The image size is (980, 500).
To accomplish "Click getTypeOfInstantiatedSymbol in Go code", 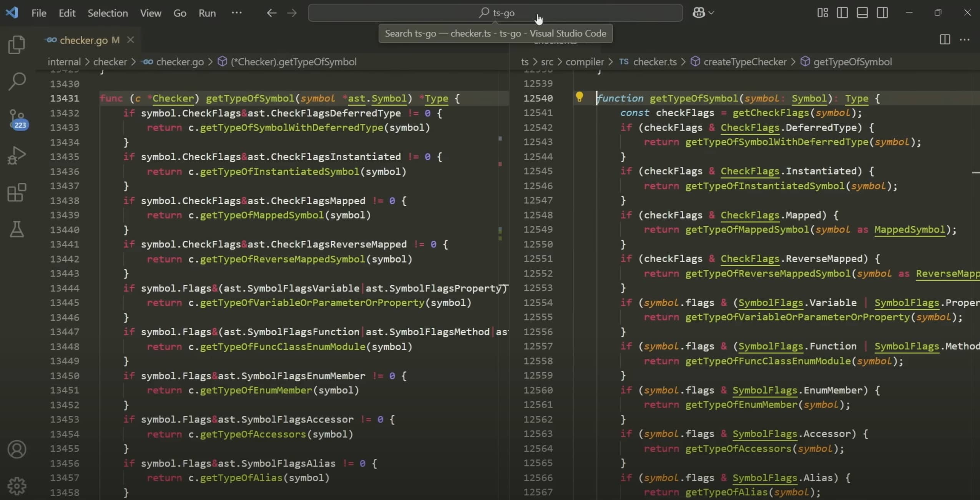I will pos(279,171).
